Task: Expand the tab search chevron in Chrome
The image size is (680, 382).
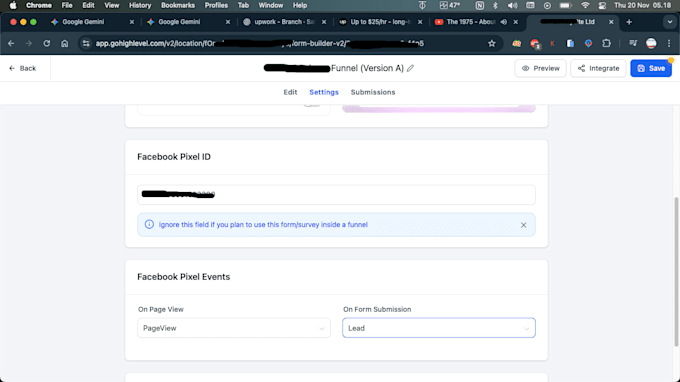Action: tap(670, 22)
